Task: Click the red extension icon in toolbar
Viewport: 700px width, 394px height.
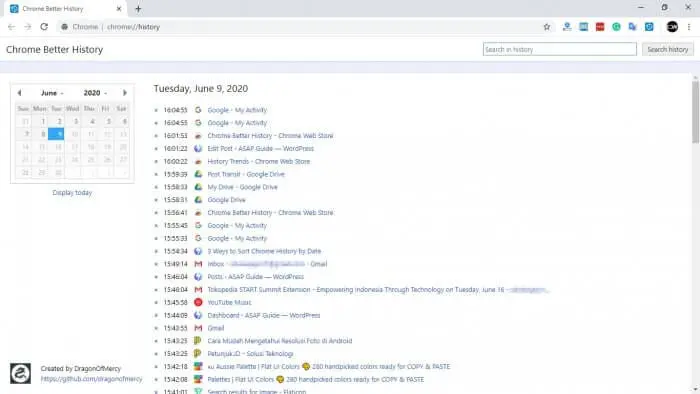Action: (x=600, y=27)
